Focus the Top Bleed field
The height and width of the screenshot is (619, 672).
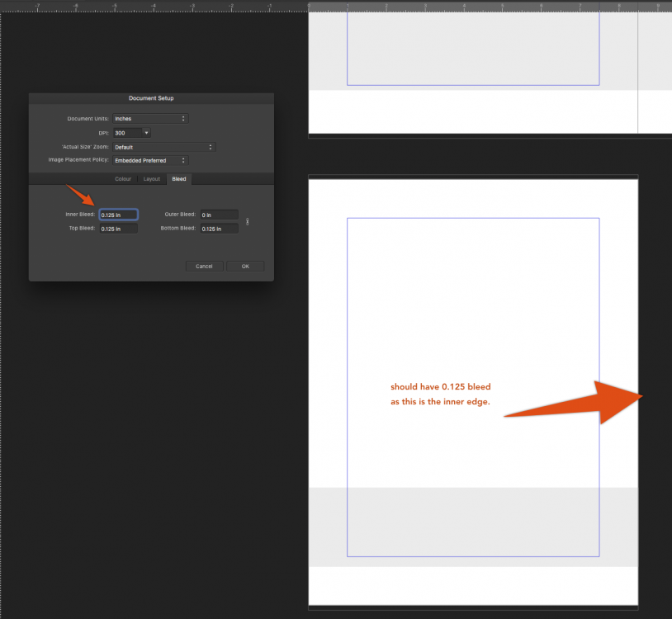[118, 229]
